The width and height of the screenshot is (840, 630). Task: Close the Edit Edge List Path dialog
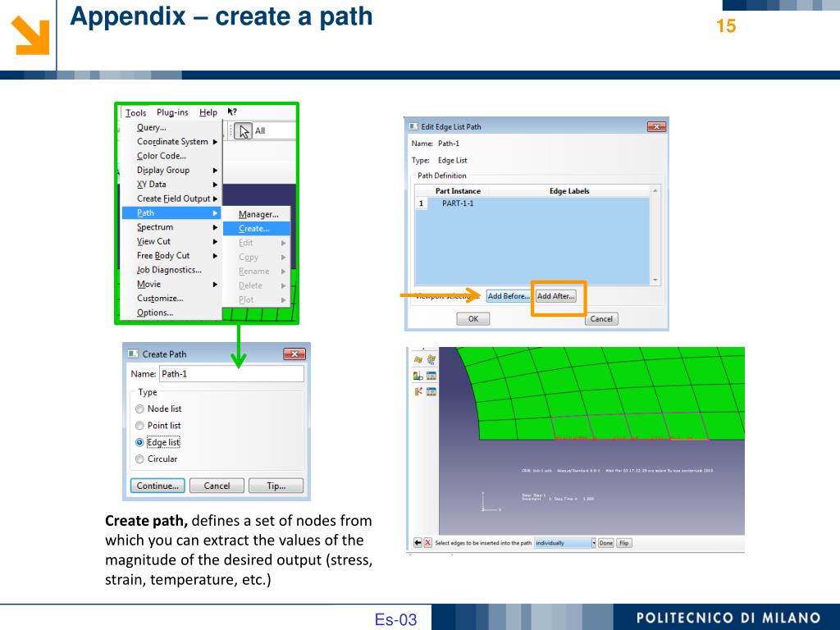tap(656, 126)
